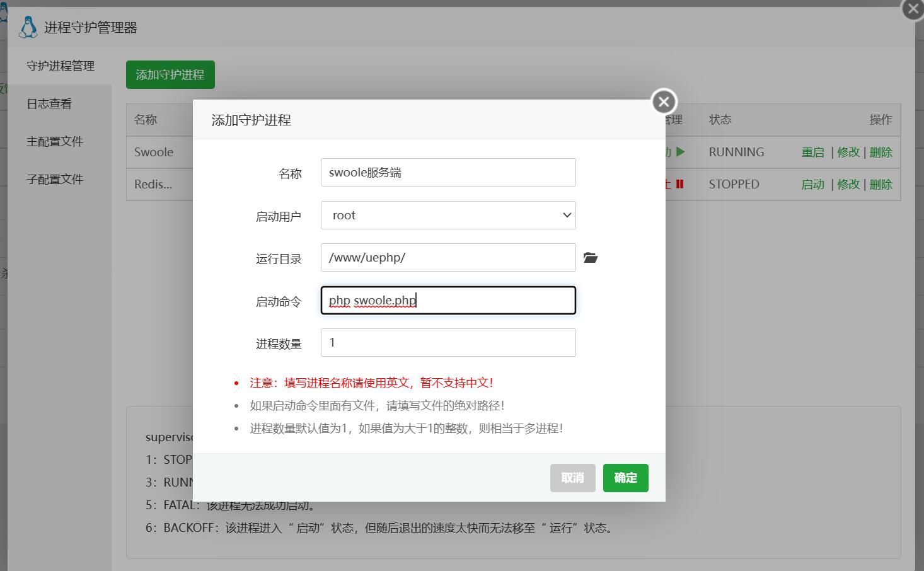Click the folder browse icon beside 运行目录
The width and height of the screenshot is (924, 571).
(591, 258)
